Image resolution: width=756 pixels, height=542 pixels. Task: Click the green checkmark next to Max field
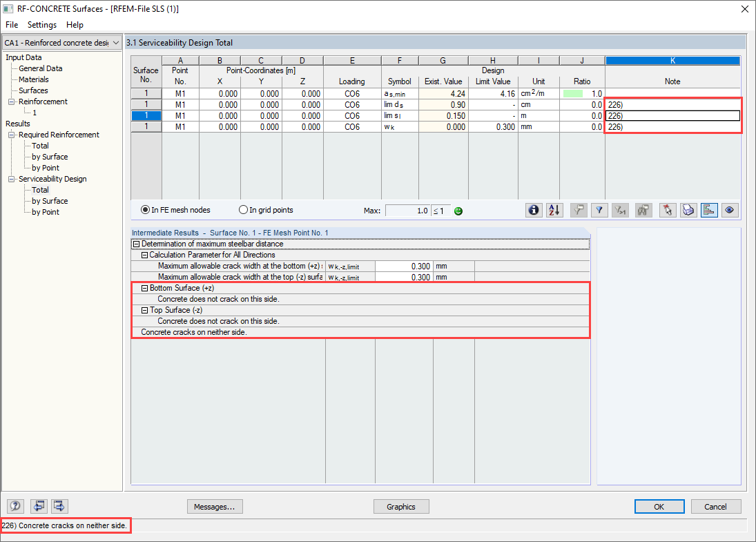pos(458,210)
